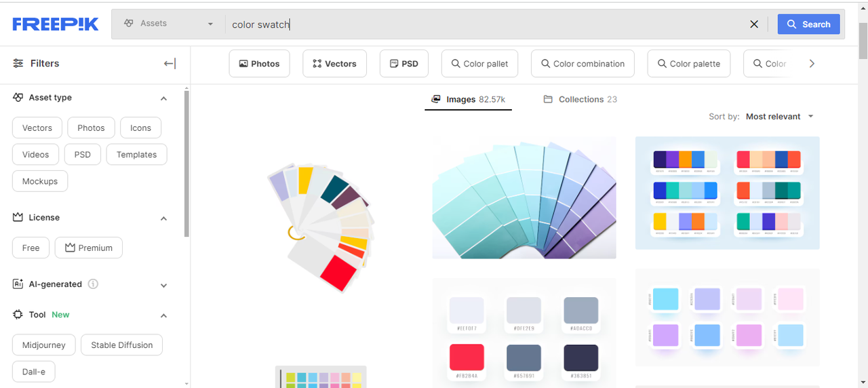868x388 pixels.
Task: Select the Stable Diffusion tool filter
Action: pos(122,345)
